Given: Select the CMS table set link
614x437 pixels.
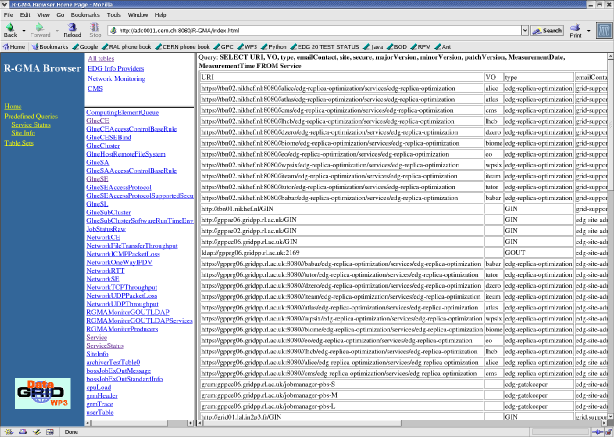Looking at the screenshot, I should pyautogui.click(x=95, y=88).
